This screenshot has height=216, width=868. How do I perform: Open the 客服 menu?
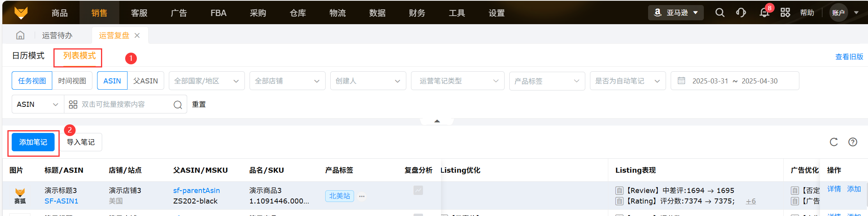(x=139, y=13)
